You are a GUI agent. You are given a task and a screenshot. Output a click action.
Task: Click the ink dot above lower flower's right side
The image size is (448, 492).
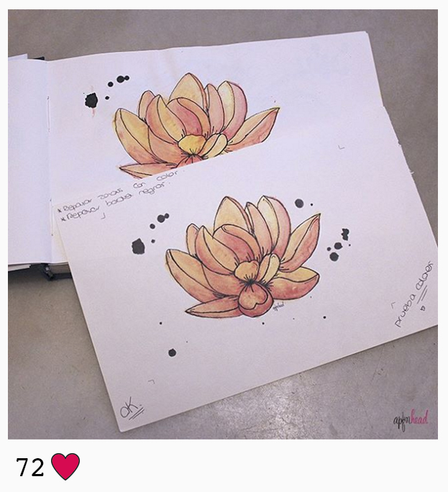click(299, 204)
